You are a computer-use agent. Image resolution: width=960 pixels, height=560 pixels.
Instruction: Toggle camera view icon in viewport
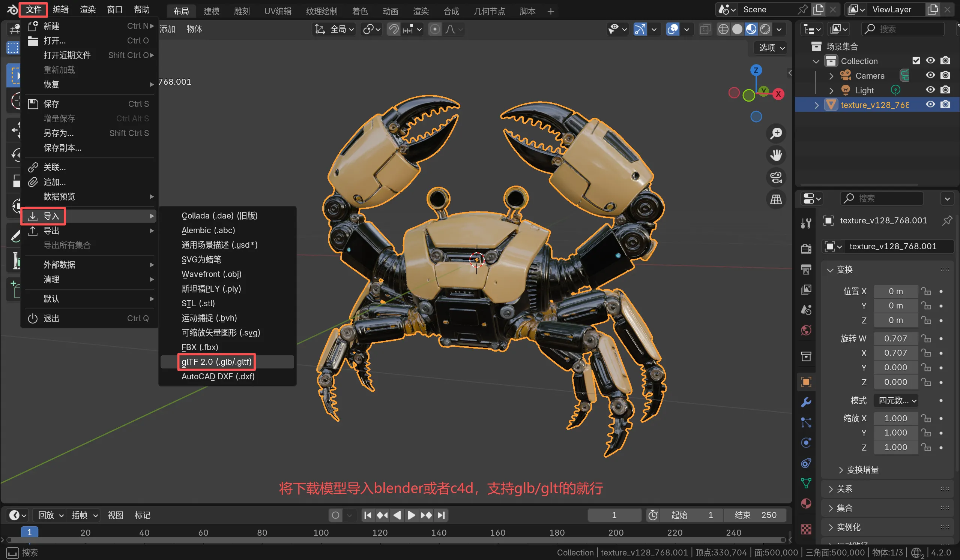click(x=776, y=177)
